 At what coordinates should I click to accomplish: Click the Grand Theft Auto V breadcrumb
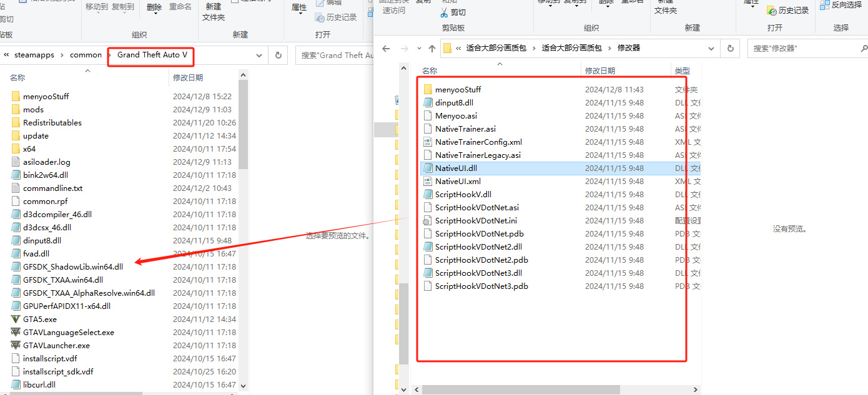[x=152, y=55]
